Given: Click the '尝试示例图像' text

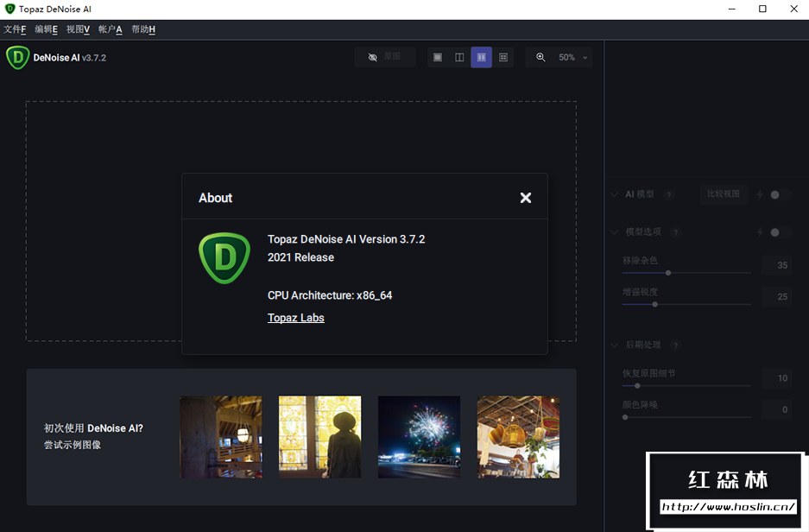Looking at the screenshot, I should pos(73,445).
